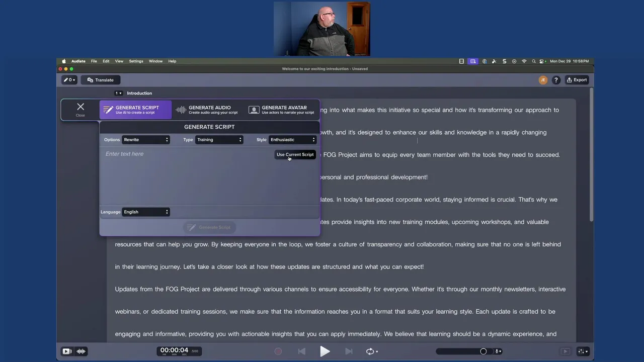Open the Settings menu
This screenshot has width=644, height=362.
click(136, 61)
